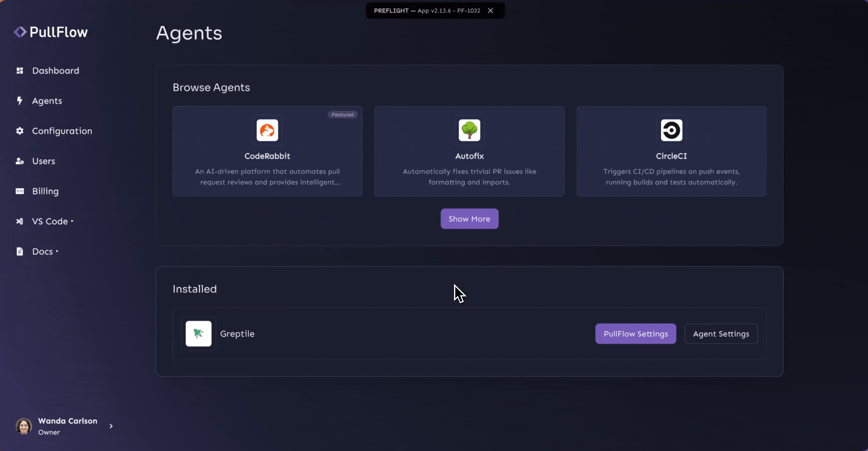
Task: Click the Docs document icon
Action: tap(20, 251)
